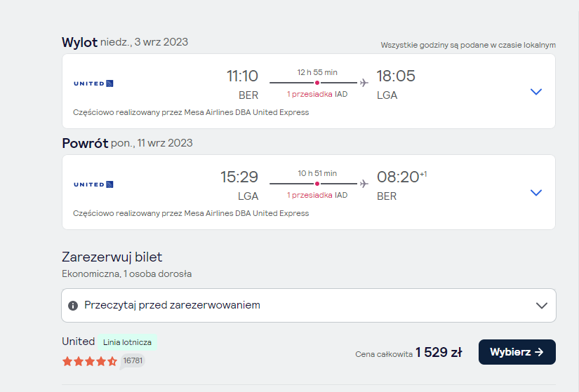Click the airplane icon on return route
This screenshot has height=392, width=579.
pos(364,184)
